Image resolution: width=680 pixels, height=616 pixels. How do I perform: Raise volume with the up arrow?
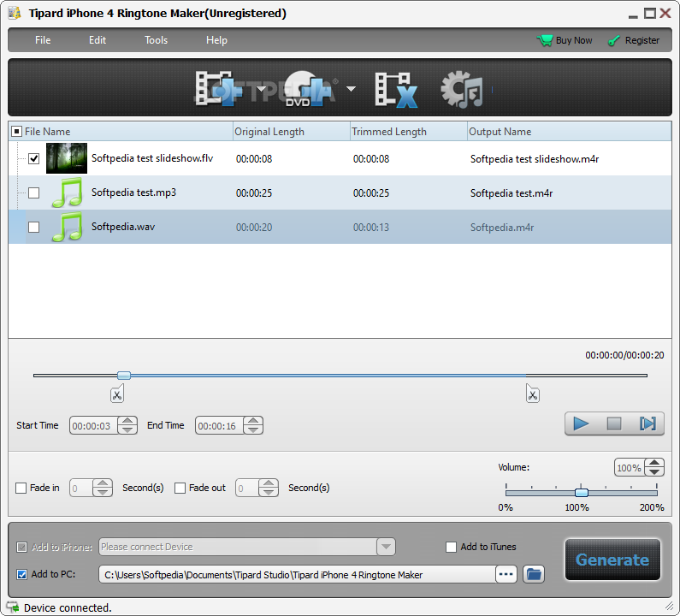point(655,463)
